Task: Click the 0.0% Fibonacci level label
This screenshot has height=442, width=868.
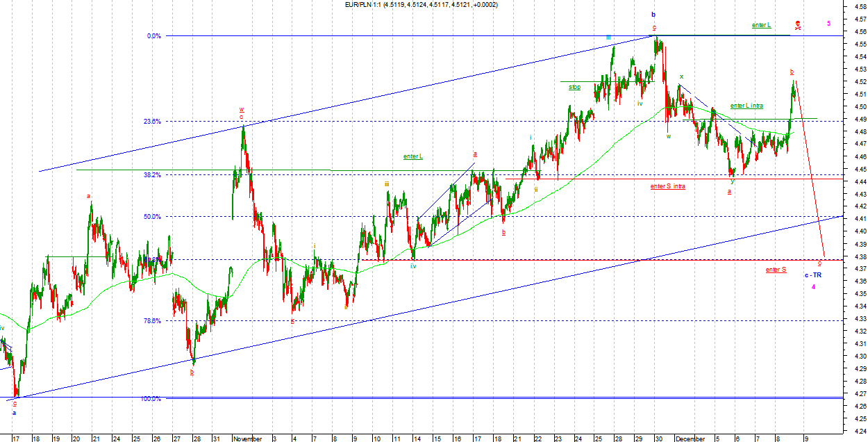Action: point(154,36)
